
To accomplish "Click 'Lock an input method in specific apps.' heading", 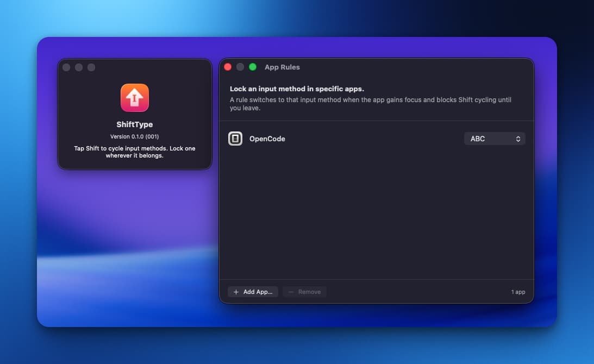I will tap(297, 89).
